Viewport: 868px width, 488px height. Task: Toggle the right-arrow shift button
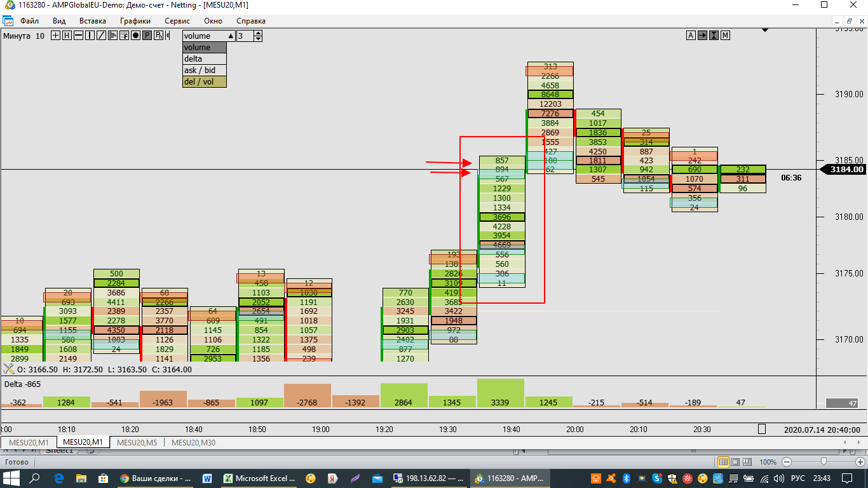(702, 36)
